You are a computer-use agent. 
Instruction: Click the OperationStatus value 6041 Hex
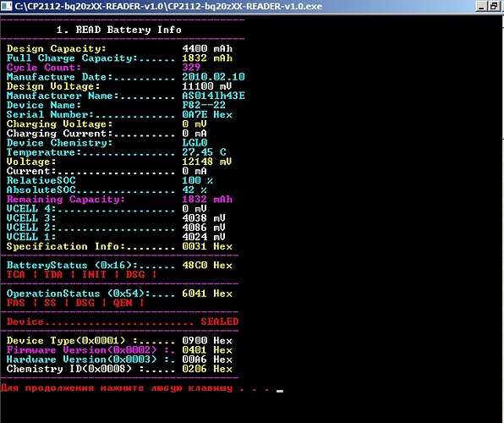[x=207, y=294]
